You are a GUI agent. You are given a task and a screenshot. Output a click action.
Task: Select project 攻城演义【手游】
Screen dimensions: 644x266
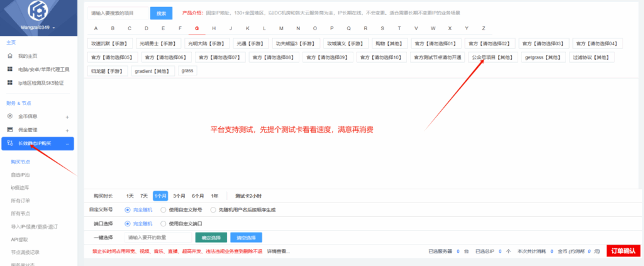[x=345, y=43]
